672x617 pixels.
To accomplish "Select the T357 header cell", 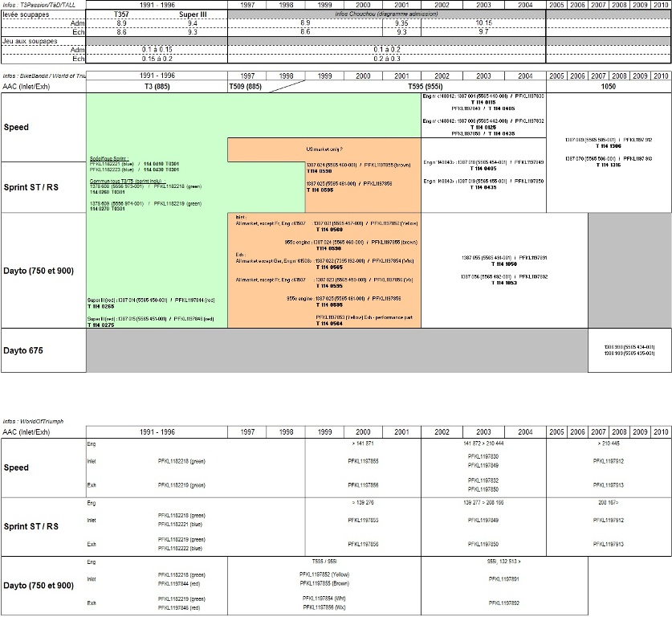I will coord(121,14).
